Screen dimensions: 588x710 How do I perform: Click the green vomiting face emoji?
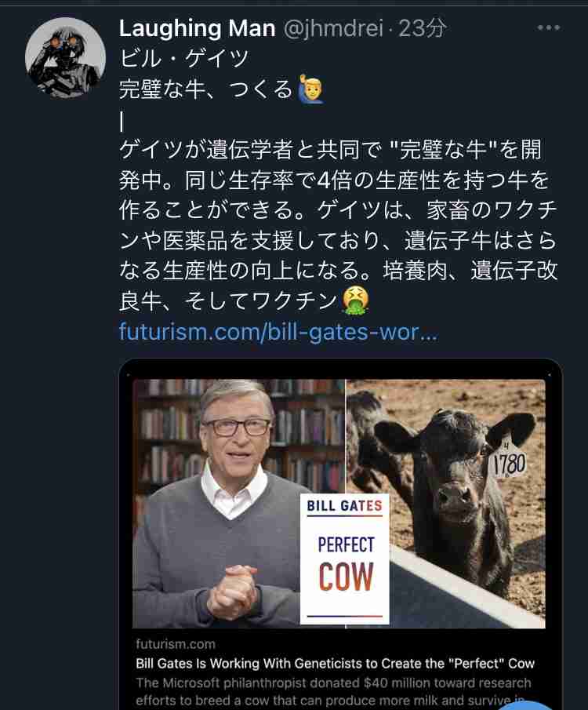356,300
